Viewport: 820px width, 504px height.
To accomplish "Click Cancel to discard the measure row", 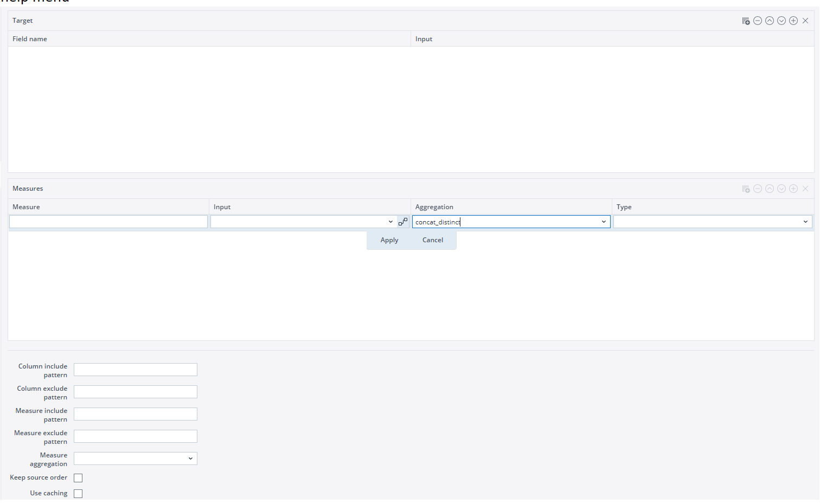I will coord(433,240).
